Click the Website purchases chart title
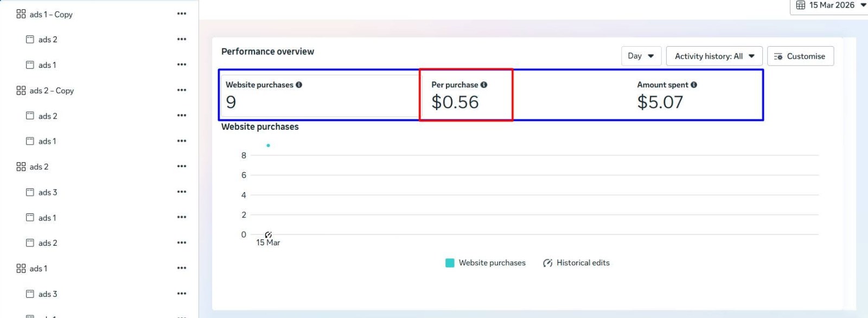 (x=260, y=126)
